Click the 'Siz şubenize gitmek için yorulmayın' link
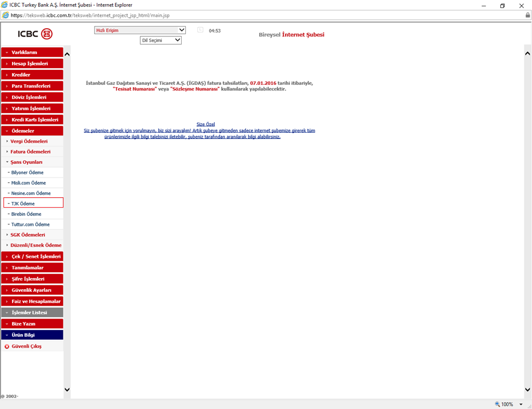532x409 pixels. [x=200, y=134]
